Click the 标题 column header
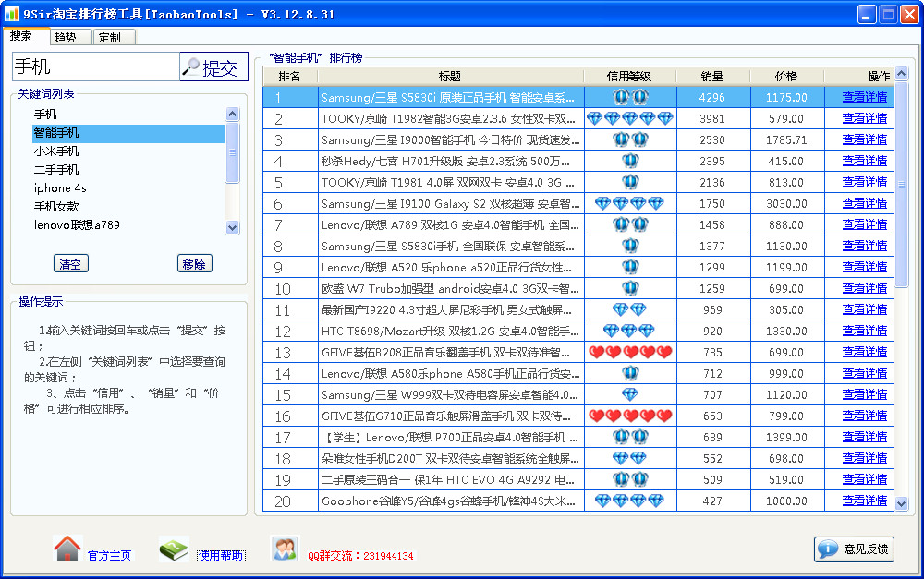This screenshot has width=924, height=579. tap(450, 76)
